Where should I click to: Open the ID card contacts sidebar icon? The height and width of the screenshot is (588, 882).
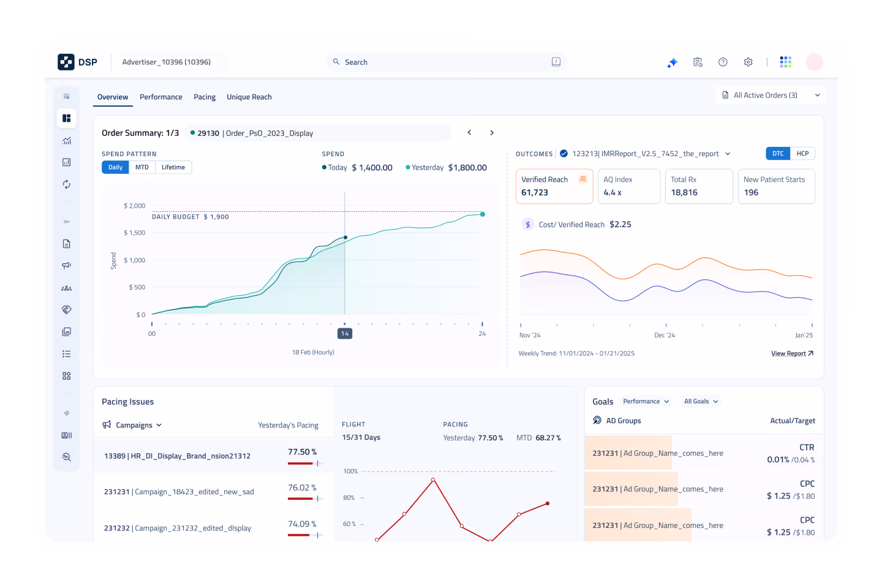click(66, 435)
